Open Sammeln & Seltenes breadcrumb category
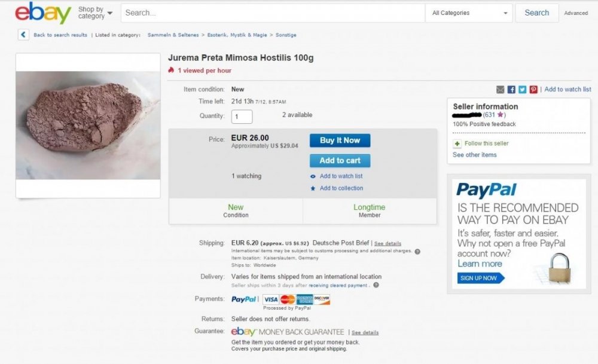The height and width of the screenshot is (364, 598). pyautogui.click(x=173, y=35)
